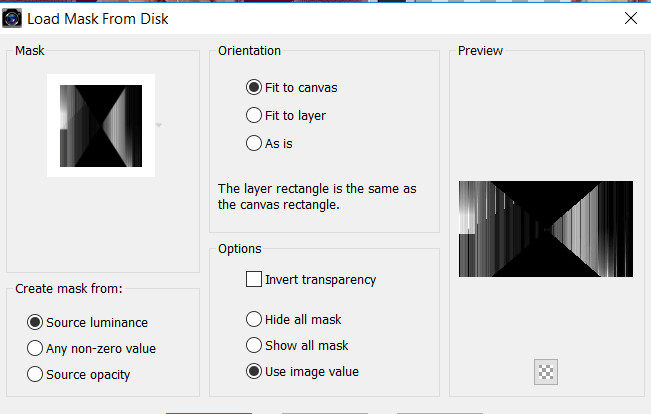Viewport: 651px width, 414px height.
Task: Select the As is orientation
Action: 254,143
